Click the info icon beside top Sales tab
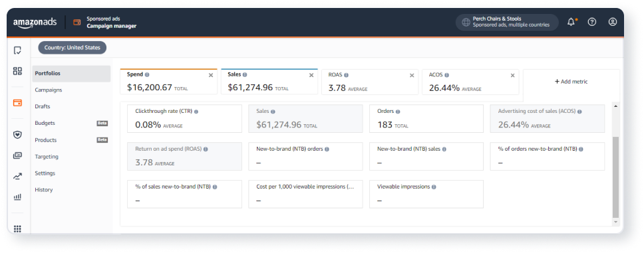Image resolution: width=644 pixels, height=253 pixels. click(245, 74)
